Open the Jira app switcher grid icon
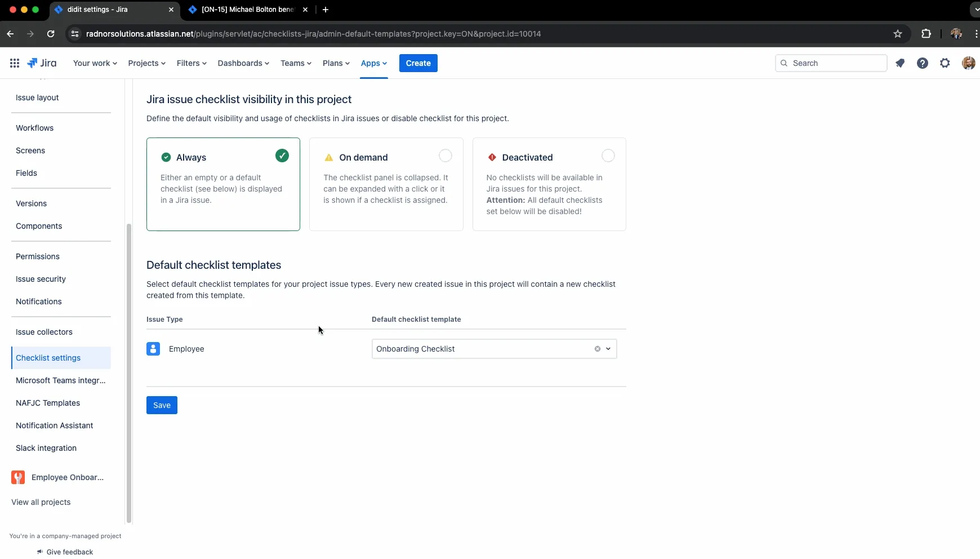 (15, 63)
